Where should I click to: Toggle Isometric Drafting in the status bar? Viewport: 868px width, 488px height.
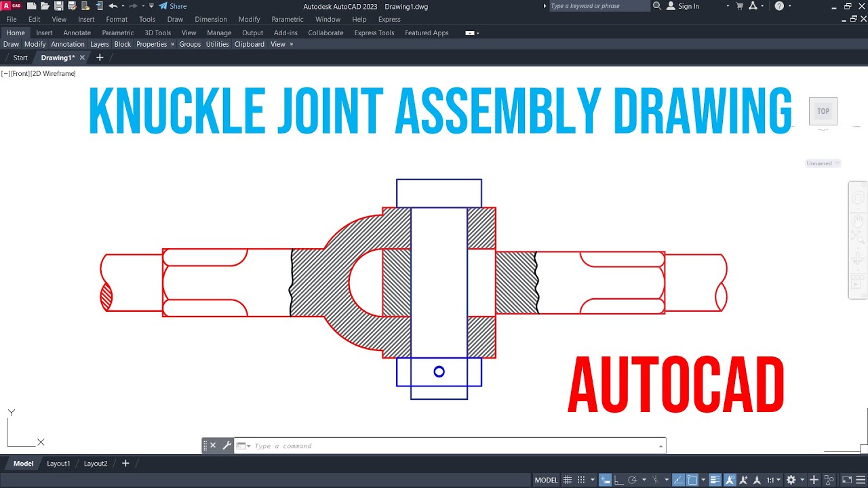pos(656,480)
